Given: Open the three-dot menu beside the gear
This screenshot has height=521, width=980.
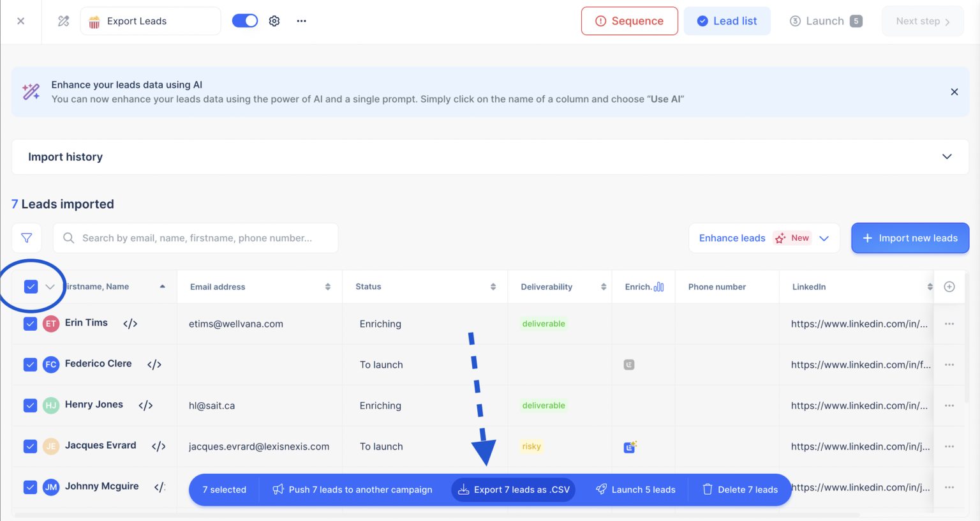Looking at the screenshot, I should coord(301,20).
